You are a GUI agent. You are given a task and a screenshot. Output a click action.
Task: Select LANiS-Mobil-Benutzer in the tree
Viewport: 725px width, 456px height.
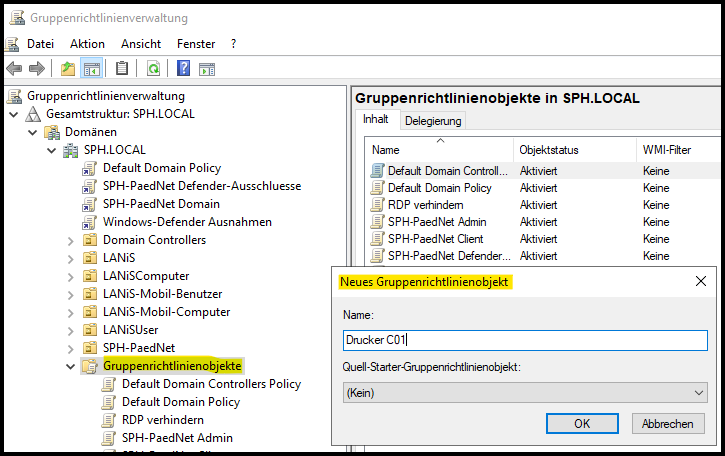[x=162, y=294]
